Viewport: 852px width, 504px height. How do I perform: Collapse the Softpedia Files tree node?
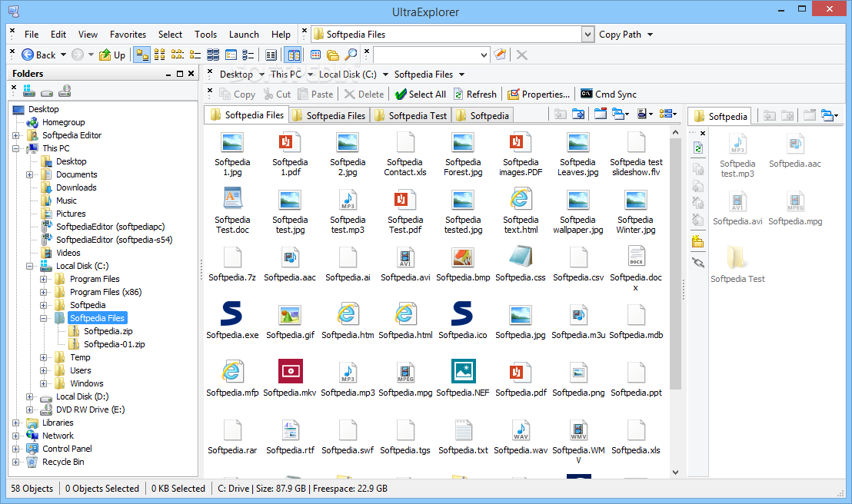point(44,318)
